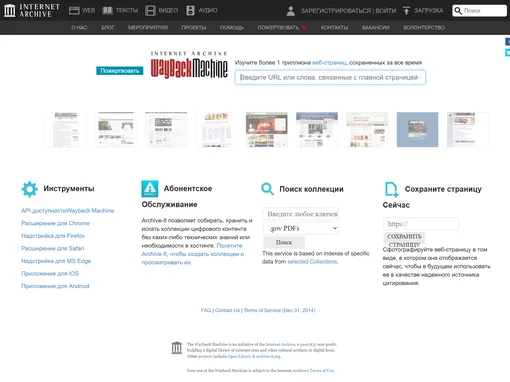Open the ПОЖЕРТВОВАТЬ menu item
The height and width of the screenshot is (382, 510).
pyautogui.click(x=278, y=28)
